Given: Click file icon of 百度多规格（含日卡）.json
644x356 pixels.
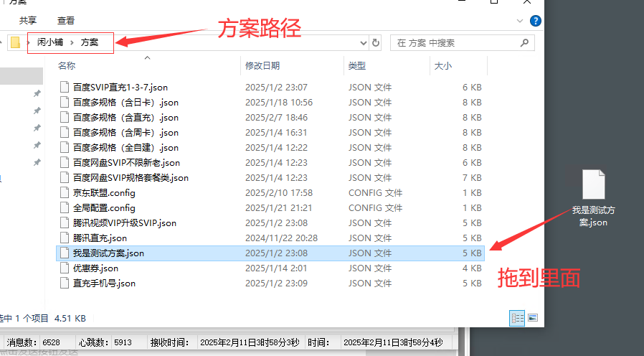Looking at the screenshot, I should point(65,103).
